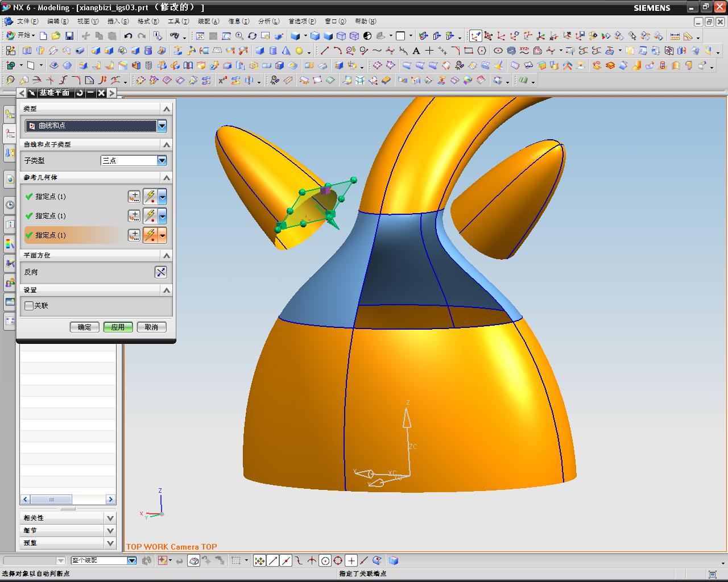
Task: Open the 分析(L) menu
Action: (x=268, y=21)
